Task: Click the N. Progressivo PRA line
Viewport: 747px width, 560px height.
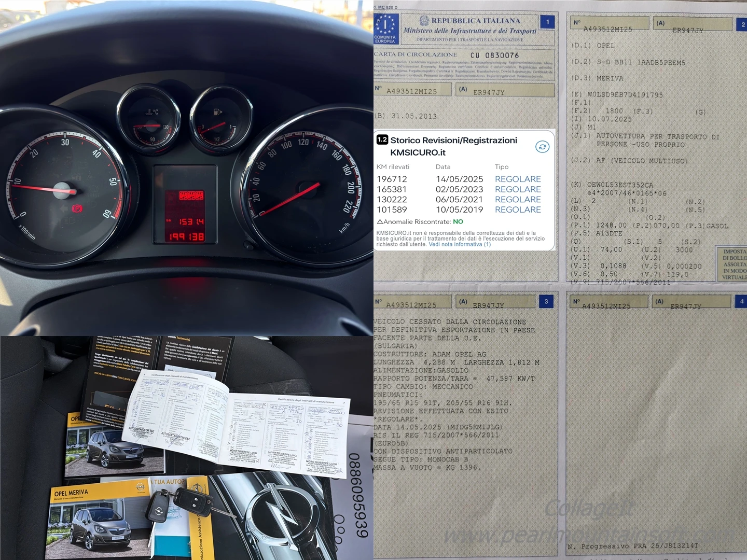Action: click(633, 546)
